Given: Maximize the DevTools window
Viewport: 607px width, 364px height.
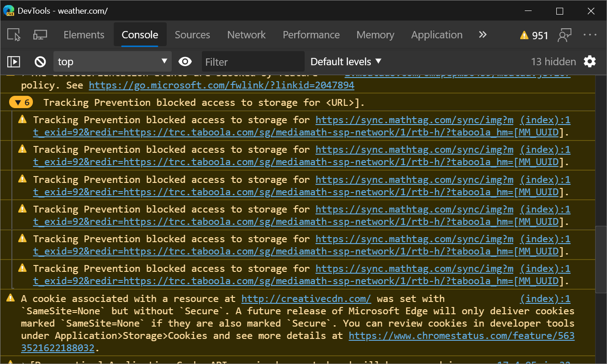Looking at the screenshot, I should point(559,11).
